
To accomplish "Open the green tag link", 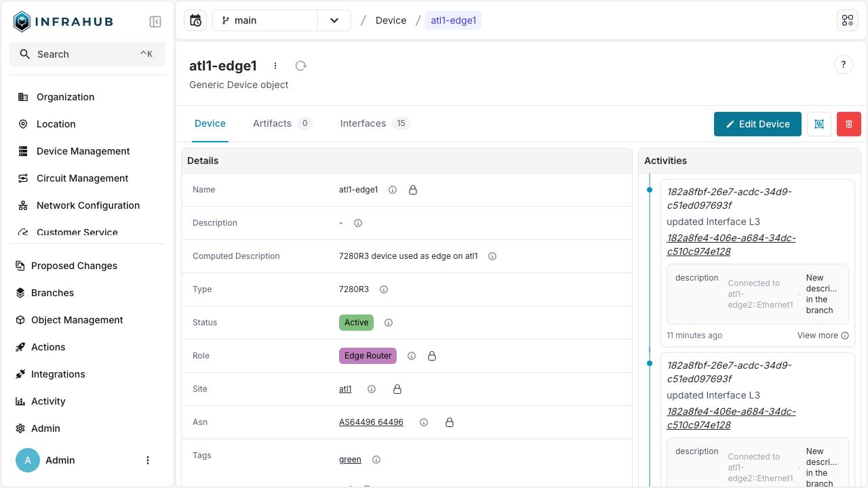I will click(350, 460).
